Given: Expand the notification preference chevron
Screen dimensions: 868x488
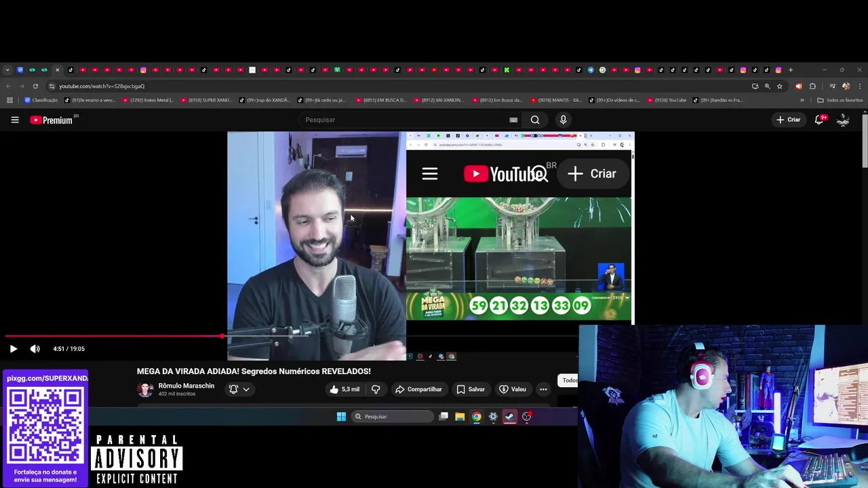Looking at the screenshot, I should pyautogui.click(x=246, y=389).
